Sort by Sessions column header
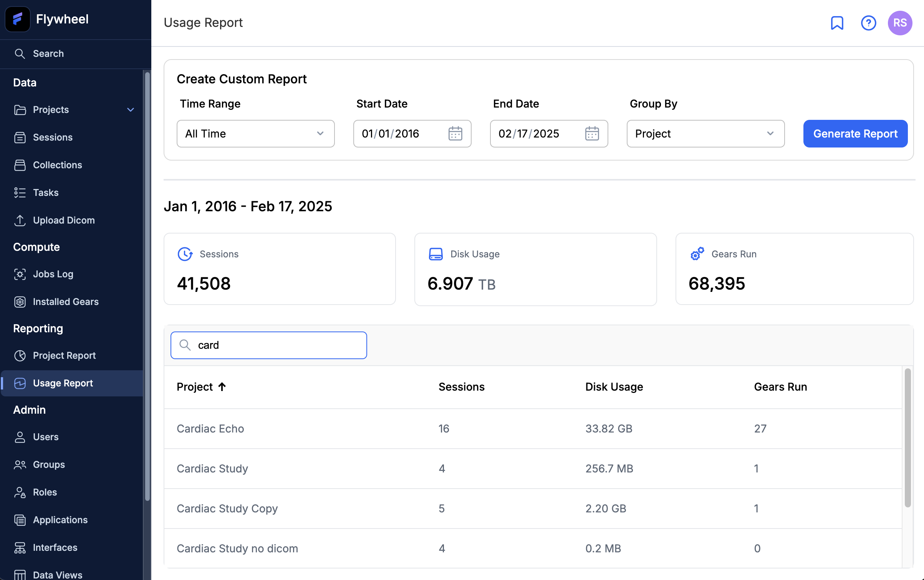 coord(461,387)
